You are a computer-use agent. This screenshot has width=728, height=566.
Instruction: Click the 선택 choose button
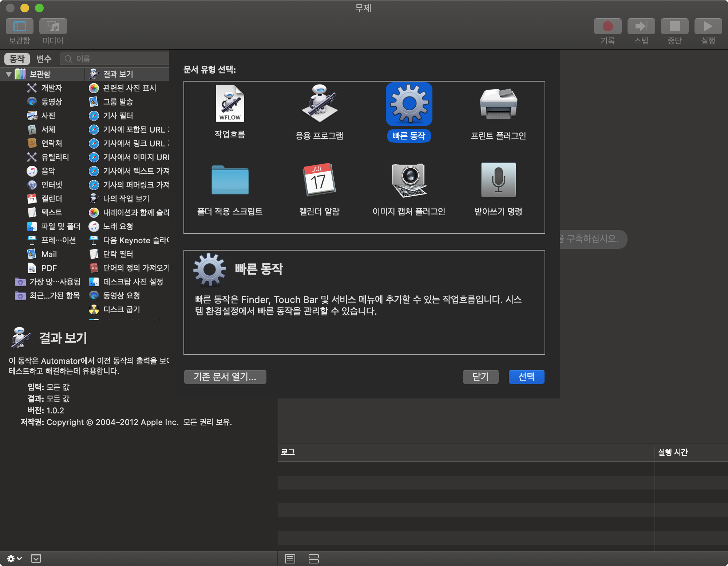[x=526, y=377]
